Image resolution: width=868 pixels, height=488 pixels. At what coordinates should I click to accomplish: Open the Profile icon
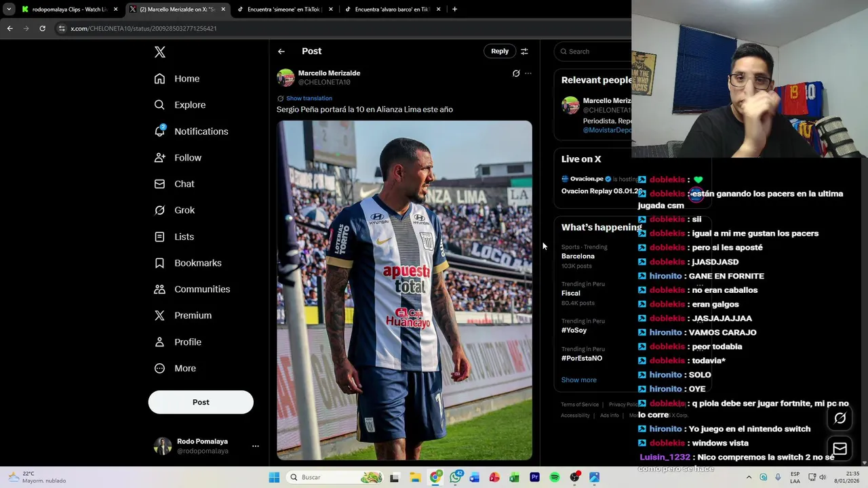[x=159, y=342]
